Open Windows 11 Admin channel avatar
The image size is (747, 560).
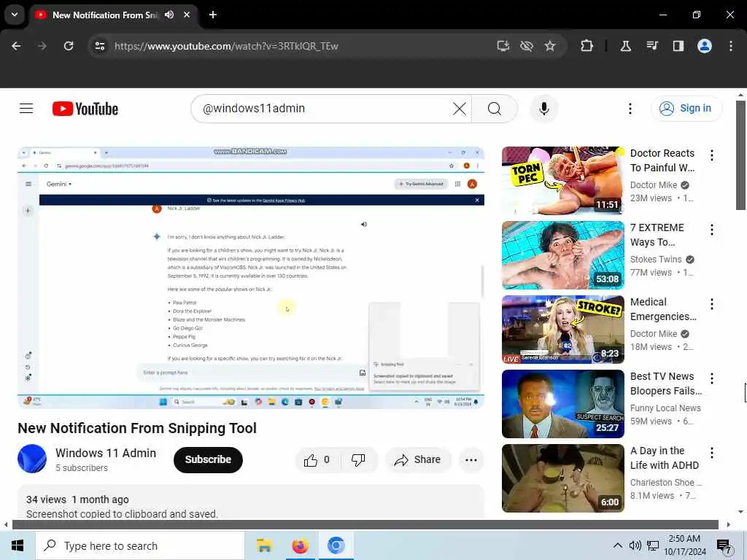pyautogui.click(x=32, y=459)
